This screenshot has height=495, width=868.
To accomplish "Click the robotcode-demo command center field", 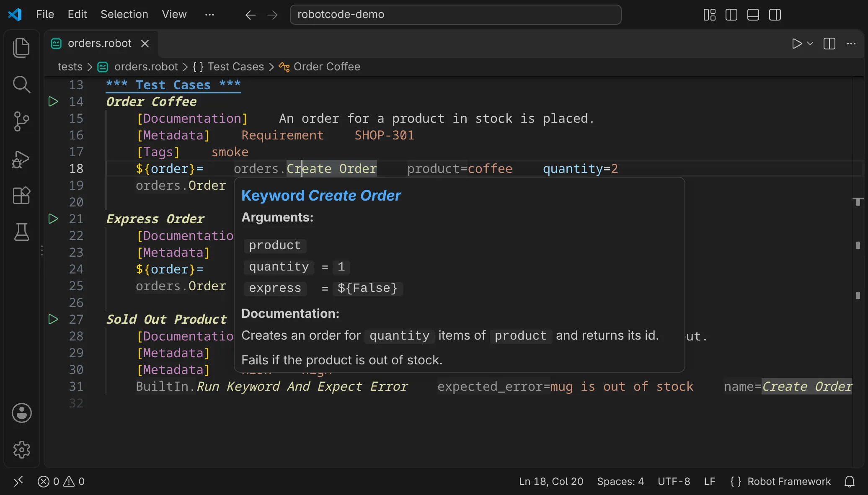I will [455, 15].
